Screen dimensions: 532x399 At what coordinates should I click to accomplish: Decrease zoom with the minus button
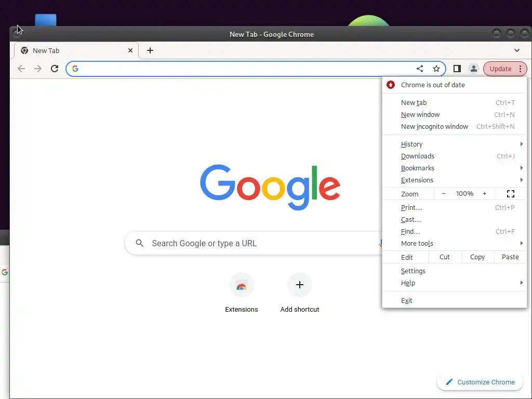pyautogui.click(x=444, y=194)
